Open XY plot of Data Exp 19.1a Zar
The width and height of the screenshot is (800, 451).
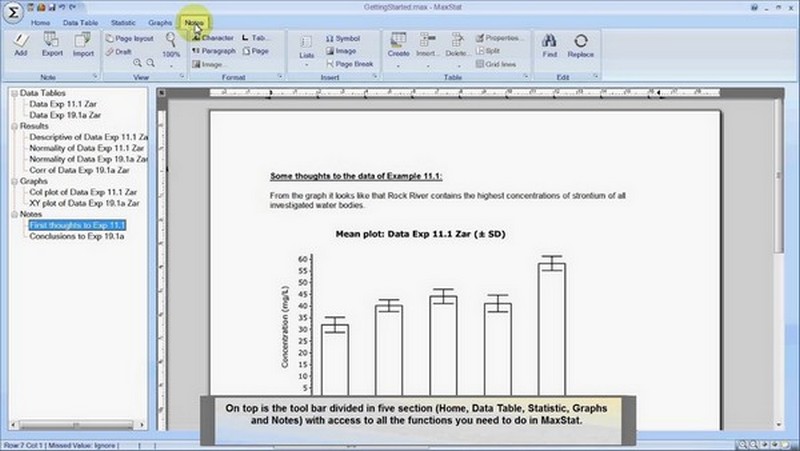[x=84, y=203]
